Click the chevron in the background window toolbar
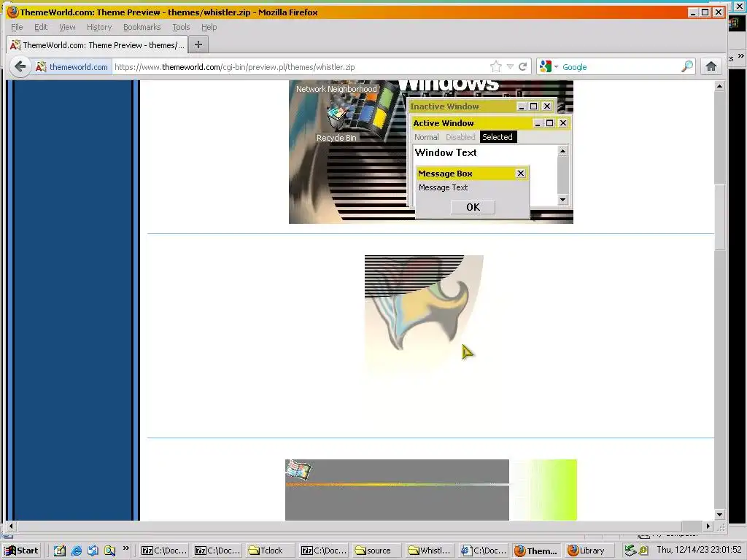The image size is (747, 560). [741, 55]
